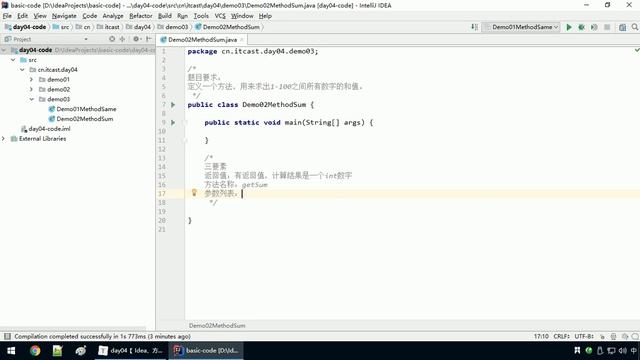This screenshot has height=360, width=640.
Task: Click demo03 breadcrumb in navigation bar
Action: click(x=173, y=27)
